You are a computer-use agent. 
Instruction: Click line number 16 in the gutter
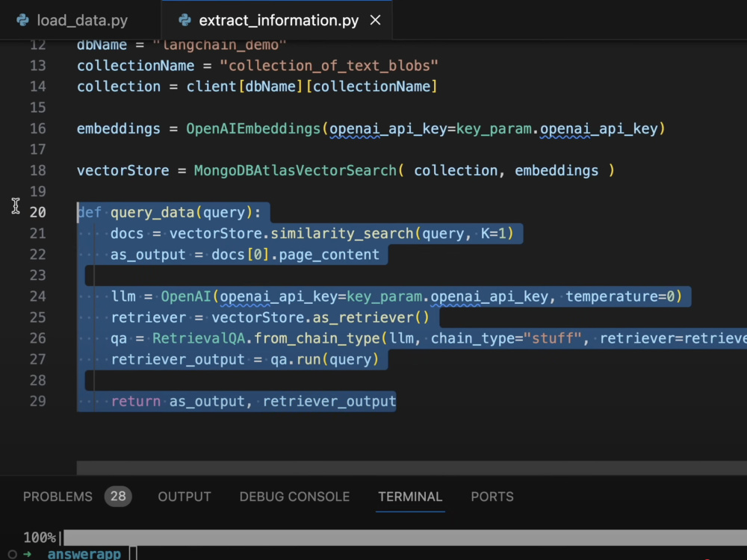(x=37, y=128)
